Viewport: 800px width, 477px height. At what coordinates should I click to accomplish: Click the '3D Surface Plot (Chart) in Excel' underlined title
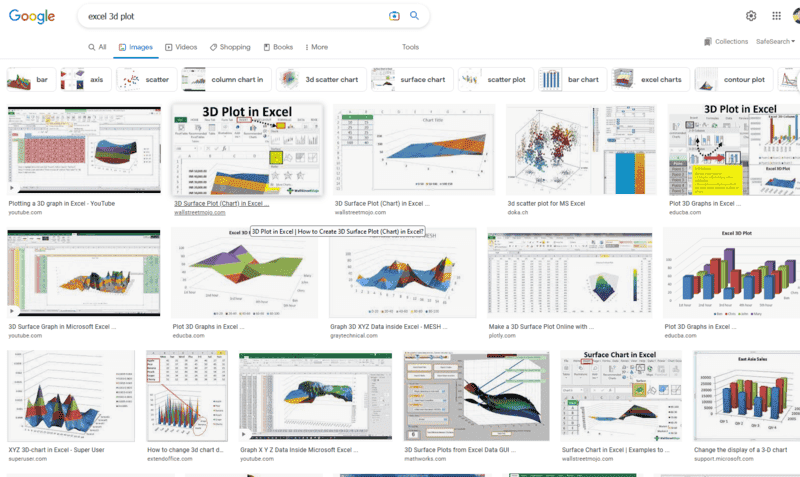point(221,204)
